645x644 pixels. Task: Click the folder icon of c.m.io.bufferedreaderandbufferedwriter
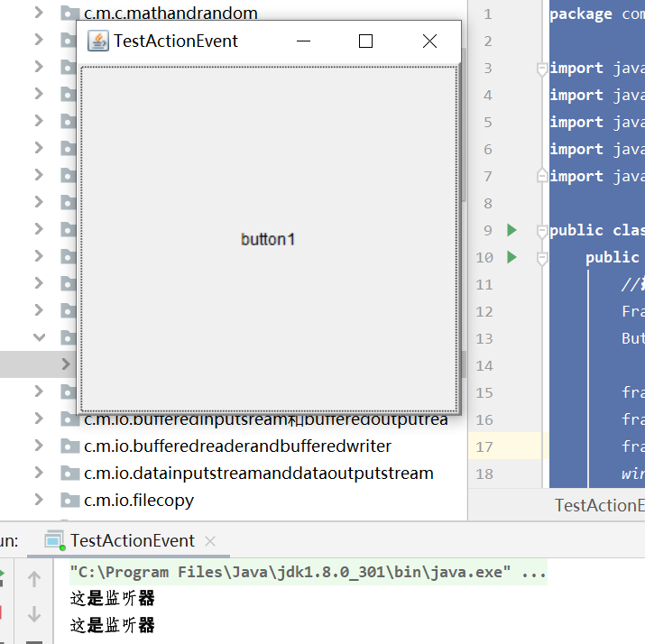coord(70,446)
